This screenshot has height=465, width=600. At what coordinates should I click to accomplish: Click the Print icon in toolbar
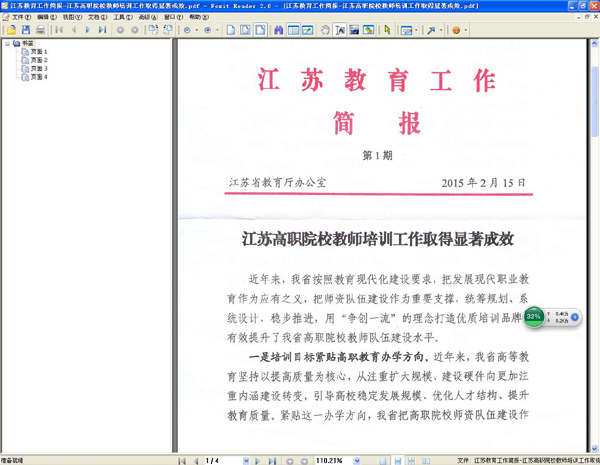click(41, 30)
